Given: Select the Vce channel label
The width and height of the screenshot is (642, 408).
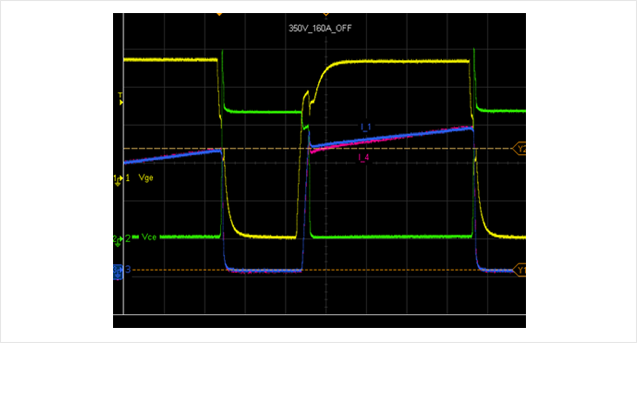Looking at the screenshot, I should (150, 239).
